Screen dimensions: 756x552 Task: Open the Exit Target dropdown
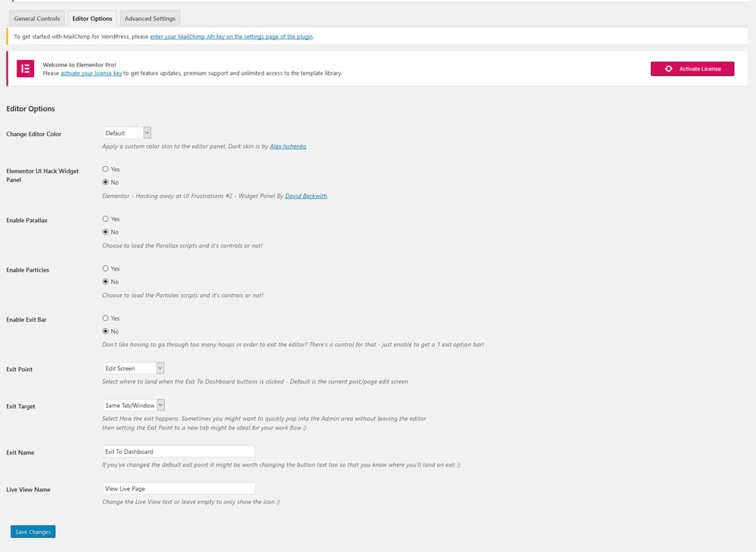coord(133,405)
